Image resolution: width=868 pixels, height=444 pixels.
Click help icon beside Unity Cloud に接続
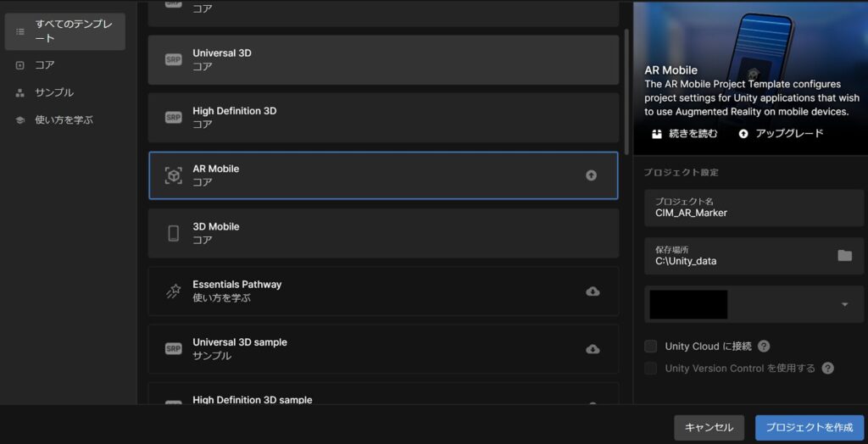coord(764,346)
